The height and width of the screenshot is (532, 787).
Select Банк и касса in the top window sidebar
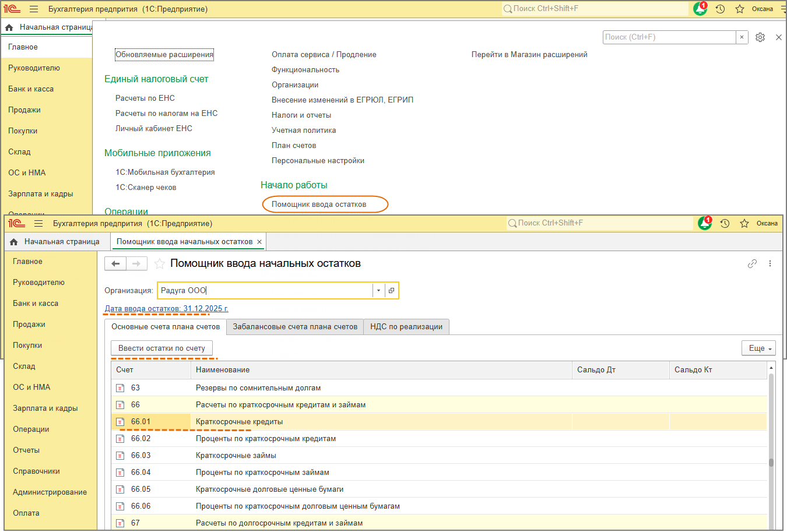pyautogui.click(x=31, y=89)
